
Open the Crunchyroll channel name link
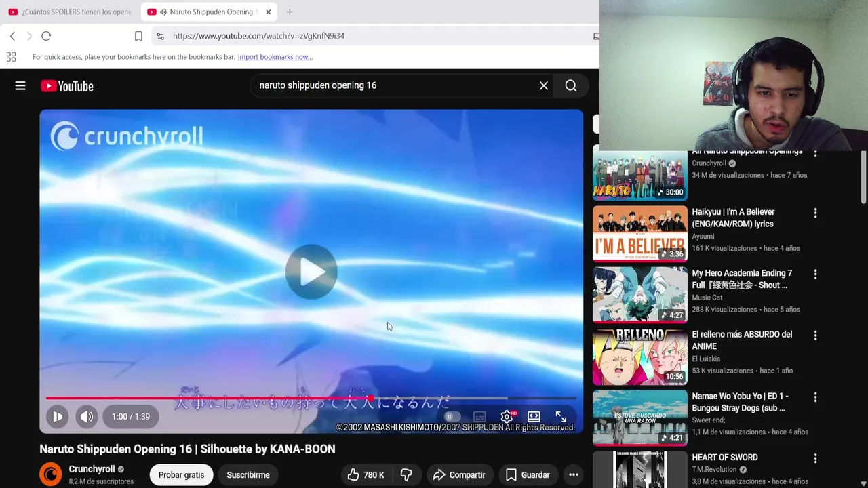(x=92, y=469)
